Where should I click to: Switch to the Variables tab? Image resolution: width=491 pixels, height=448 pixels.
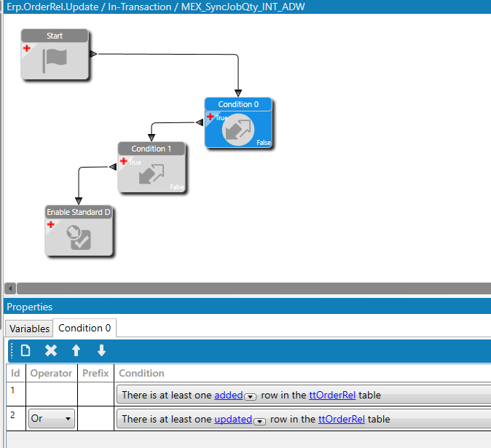[29, 329]
